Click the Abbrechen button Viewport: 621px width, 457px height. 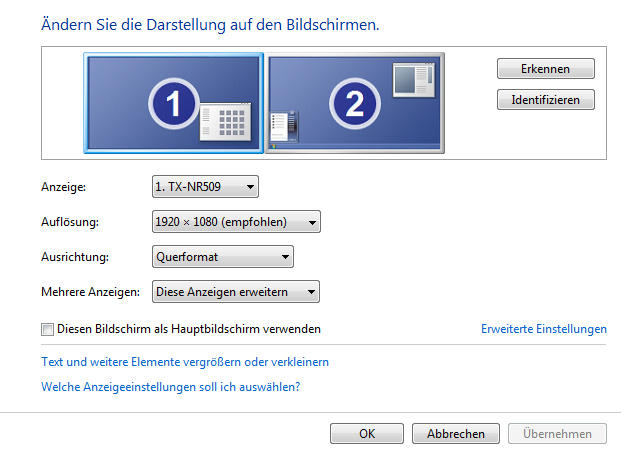point(456,434)
